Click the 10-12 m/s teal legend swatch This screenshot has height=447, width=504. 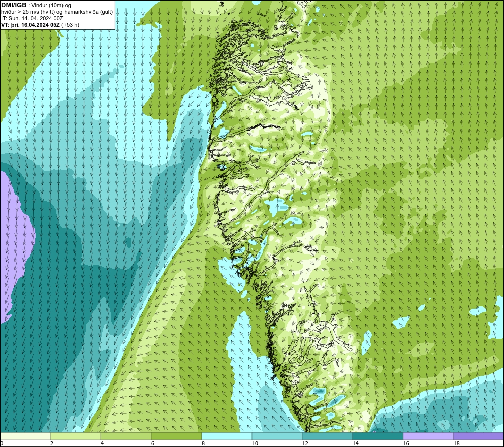click(277, 436)
